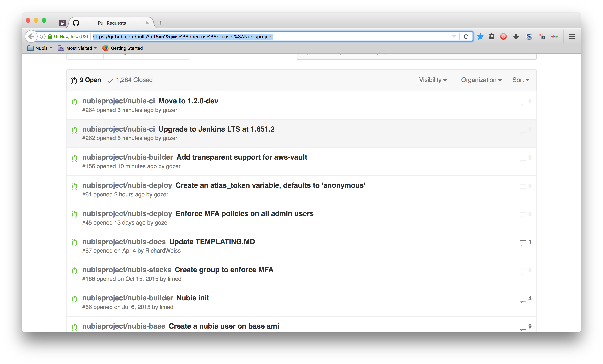Close the Pull Requests tab
The image size is (603, 364).
147,23
